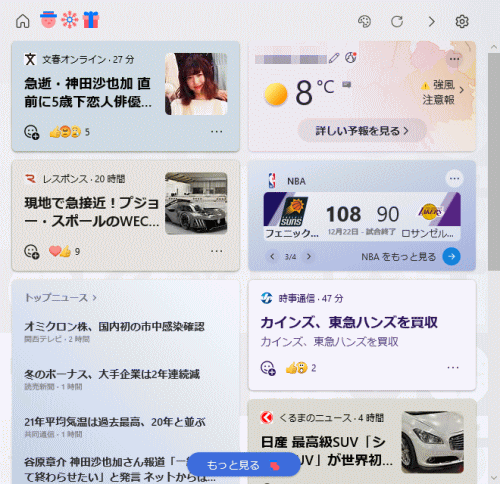Open NBAをもっと見る link
The image size is (500, 484).
pyautogui.click(x=399, y=257)
